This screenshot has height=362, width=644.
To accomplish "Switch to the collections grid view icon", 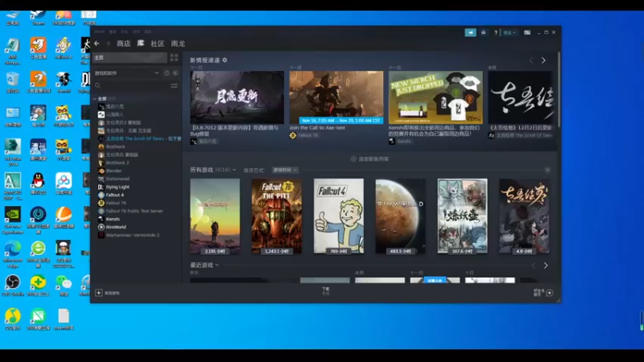I will pyautogui.click(x=174, y=58).
